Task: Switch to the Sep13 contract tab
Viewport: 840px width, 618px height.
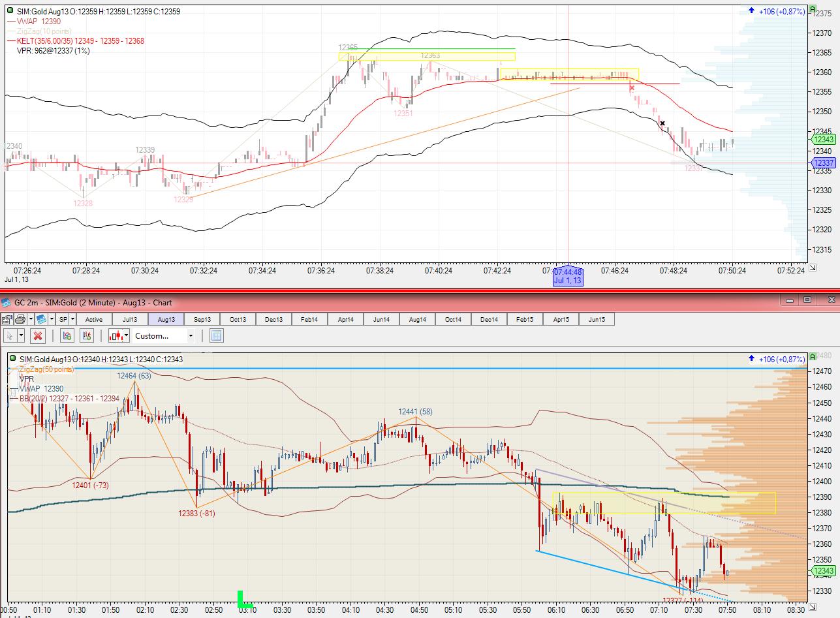Action: 202,319
